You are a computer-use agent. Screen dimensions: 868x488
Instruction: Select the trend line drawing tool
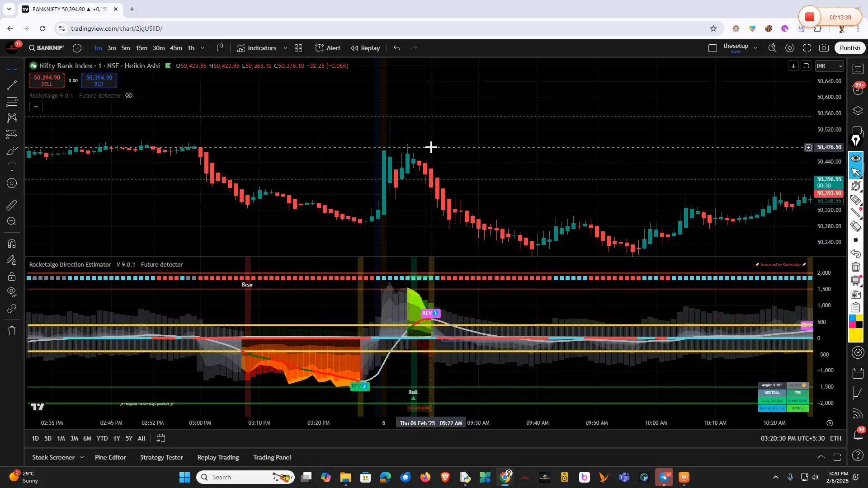coord(11,86)
